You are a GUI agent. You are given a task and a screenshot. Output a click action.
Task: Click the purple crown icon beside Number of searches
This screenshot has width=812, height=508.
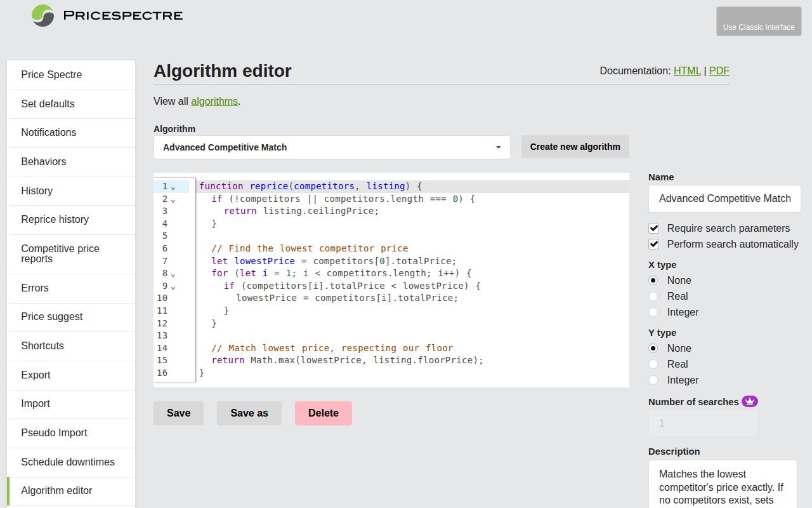(x=750, y=401)
